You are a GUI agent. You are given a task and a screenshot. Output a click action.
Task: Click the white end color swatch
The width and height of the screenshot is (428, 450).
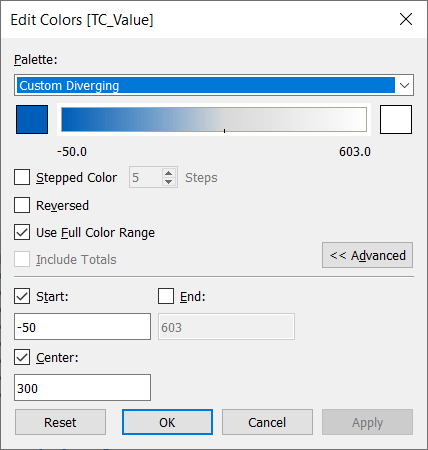click(396, 120)
